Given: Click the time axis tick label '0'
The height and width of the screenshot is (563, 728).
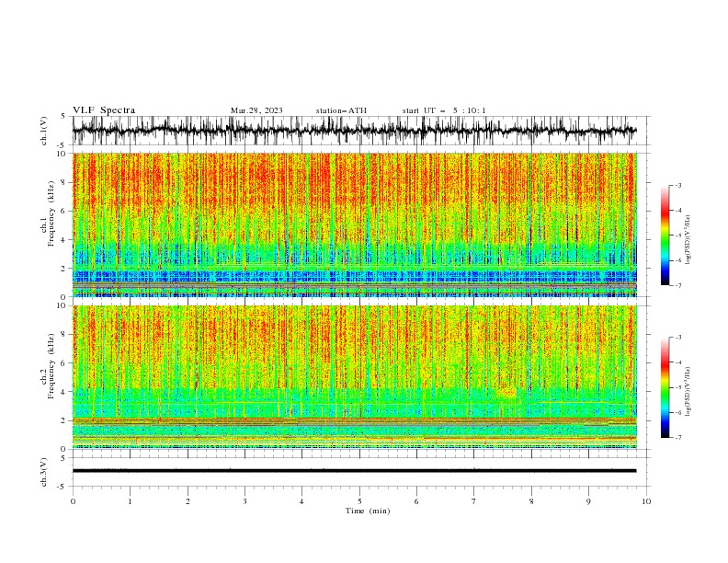Looking at the screenshot, I should coord(73,501).
